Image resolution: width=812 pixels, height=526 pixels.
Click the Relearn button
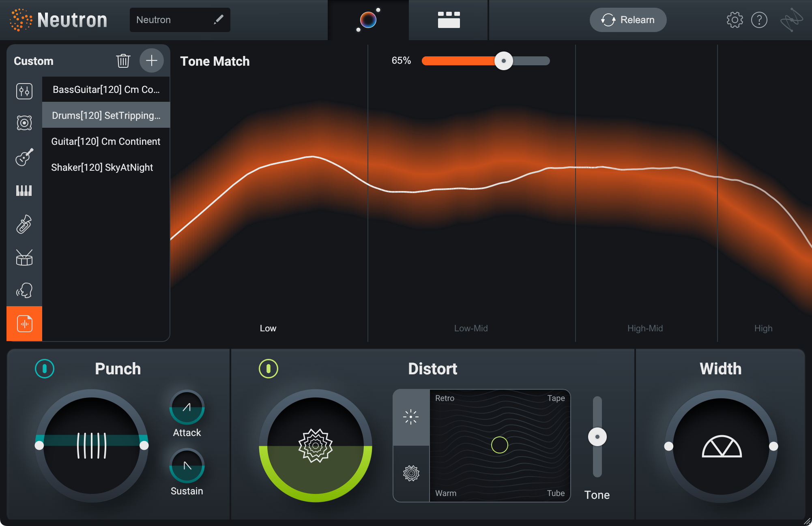[629, 19]
